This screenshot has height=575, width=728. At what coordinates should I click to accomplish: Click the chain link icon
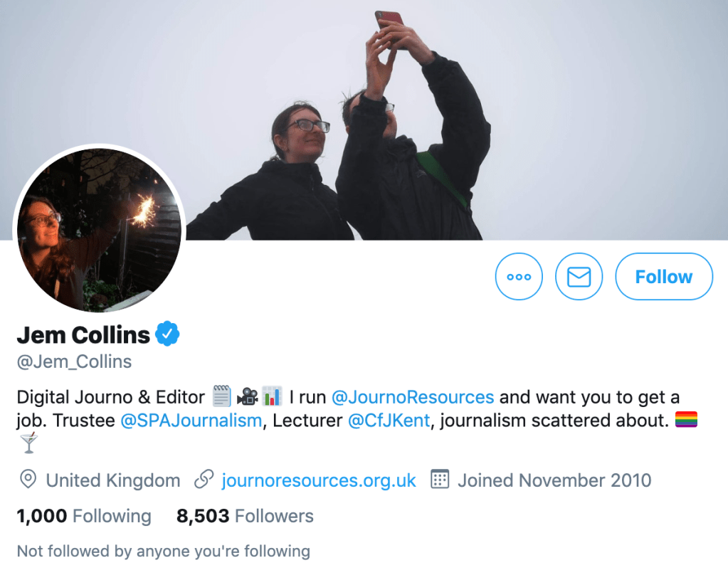pos(204,480)
